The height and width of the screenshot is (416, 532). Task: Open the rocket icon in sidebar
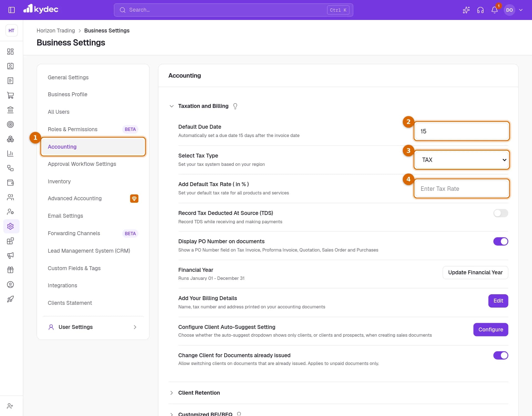click(x=10, y=299)
